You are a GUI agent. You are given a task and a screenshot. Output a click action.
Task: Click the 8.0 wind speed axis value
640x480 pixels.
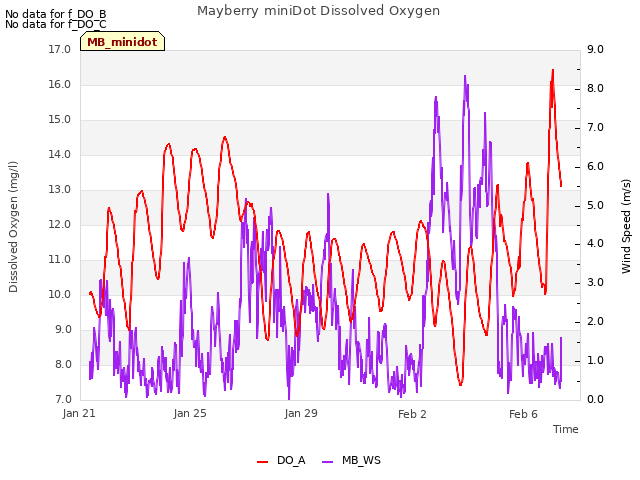pos(596,89)
